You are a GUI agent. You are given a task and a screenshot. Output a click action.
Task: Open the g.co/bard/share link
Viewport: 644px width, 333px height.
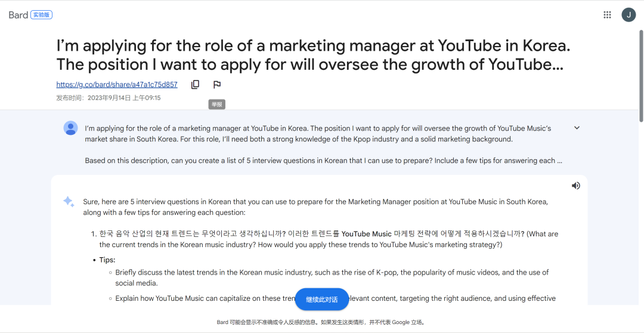117,85
